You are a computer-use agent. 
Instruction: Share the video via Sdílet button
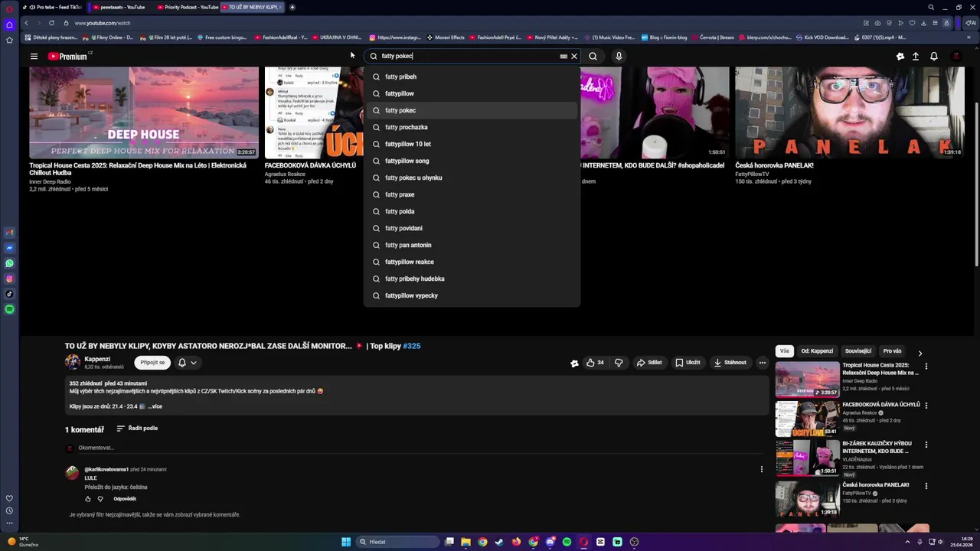pyautogui.click(x=649, y=363)
